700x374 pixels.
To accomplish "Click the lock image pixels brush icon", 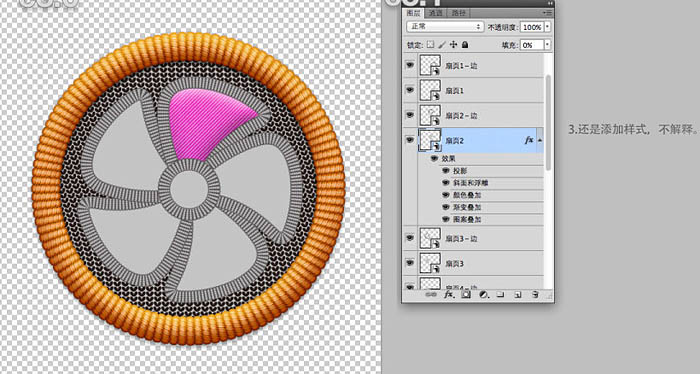I will pos(442,45).
